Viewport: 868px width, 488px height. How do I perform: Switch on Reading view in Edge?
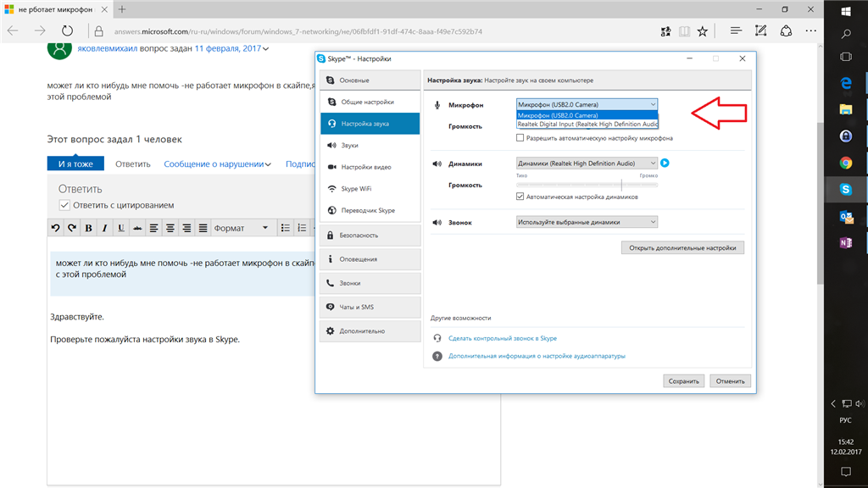coord(684,31)
